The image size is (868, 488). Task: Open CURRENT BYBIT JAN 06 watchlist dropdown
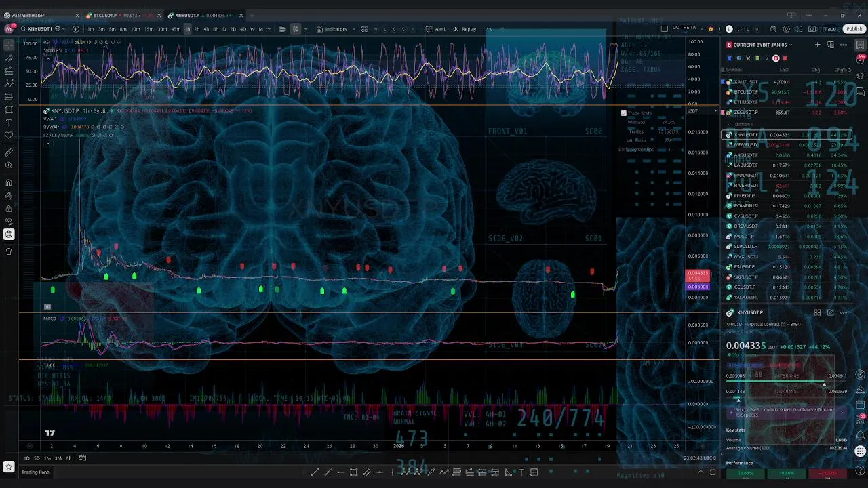click(759, 45)
